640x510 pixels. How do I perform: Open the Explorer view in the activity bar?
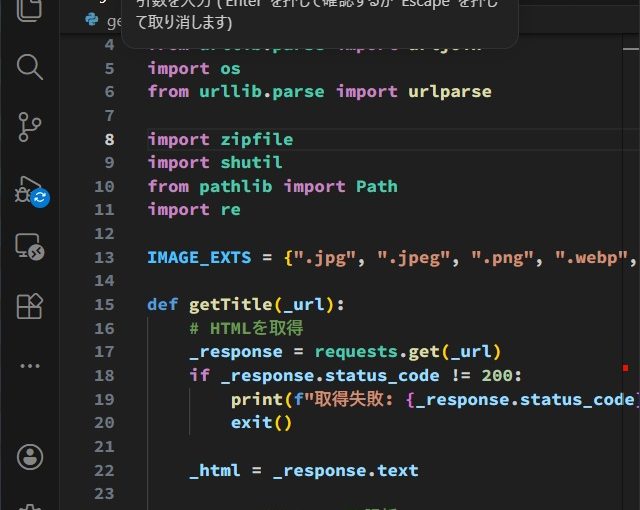[29, 9]
